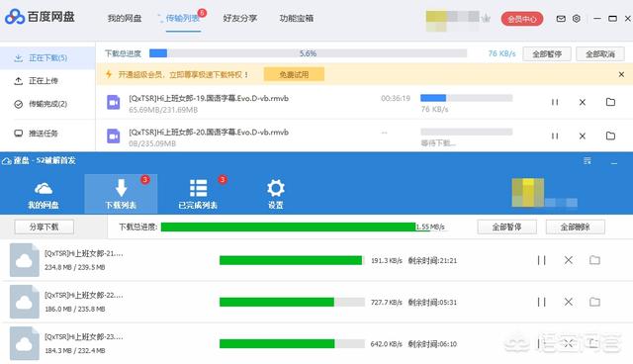Click episode 22 green progress bar
The height and width of the screenshot is (364, 633).
pyautogui.click(x=292, y=302)
